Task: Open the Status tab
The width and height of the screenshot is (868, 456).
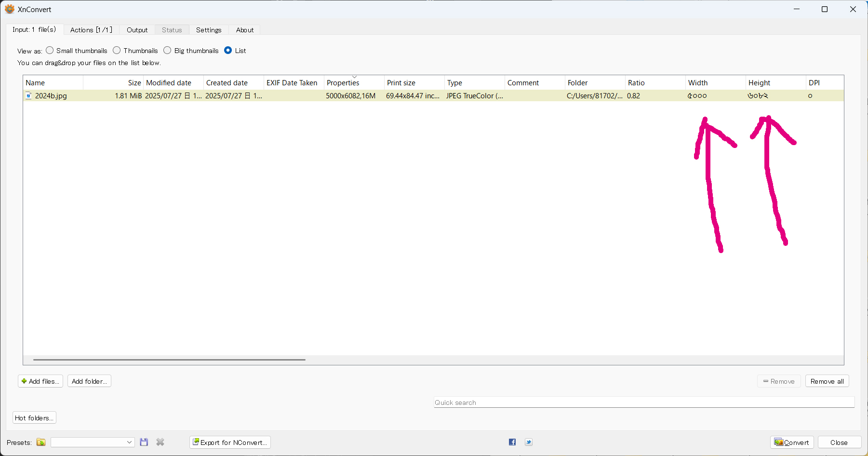Action: [x=172, y=30]
